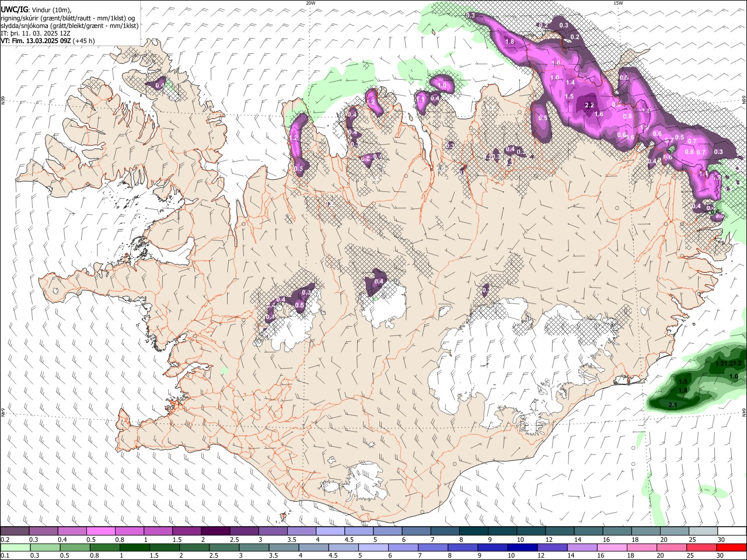Image resolution: width=747 pixels, height=560 pixels.
Task: Click the 25 label on rain scale
Action: 692,556
